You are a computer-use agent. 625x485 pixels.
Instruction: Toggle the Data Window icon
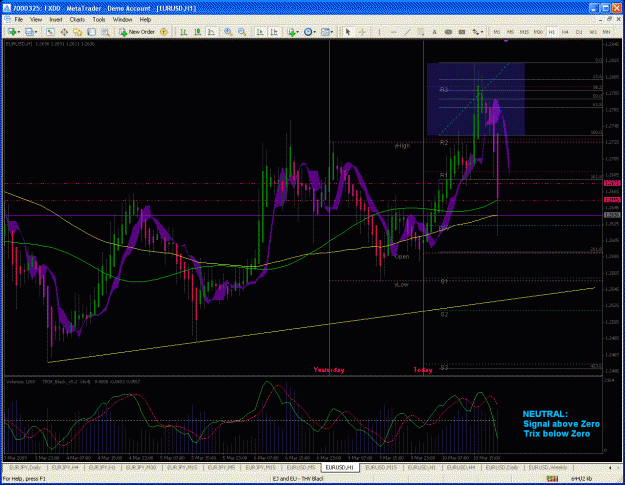[x=64, y=32]
